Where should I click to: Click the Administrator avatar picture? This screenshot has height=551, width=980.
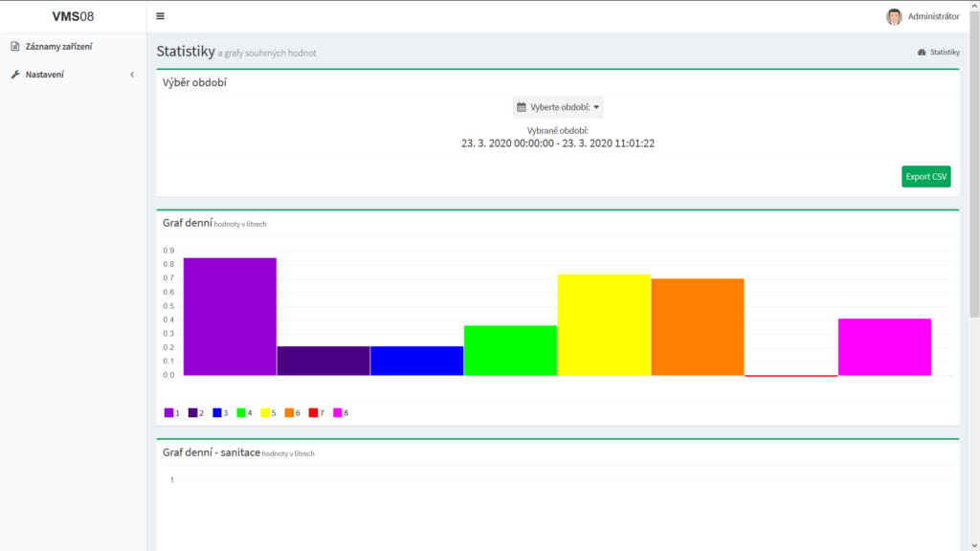point(894,16)
